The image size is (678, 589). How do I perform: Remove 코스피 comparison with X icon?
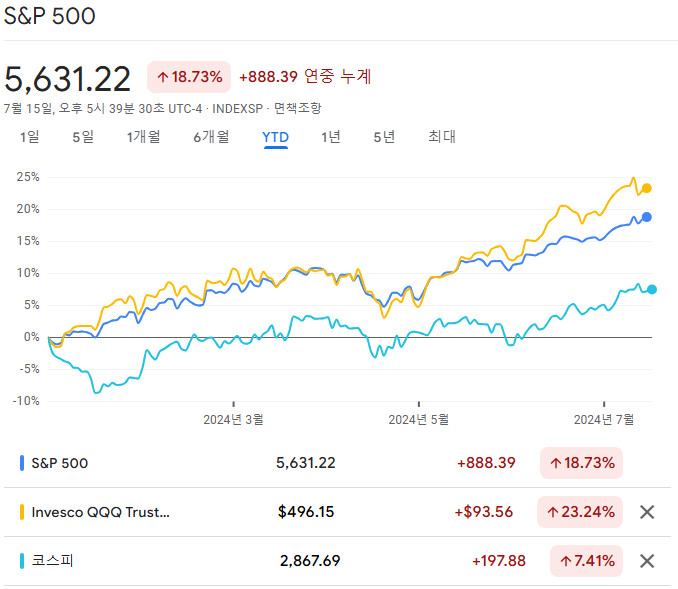(647, 561)
